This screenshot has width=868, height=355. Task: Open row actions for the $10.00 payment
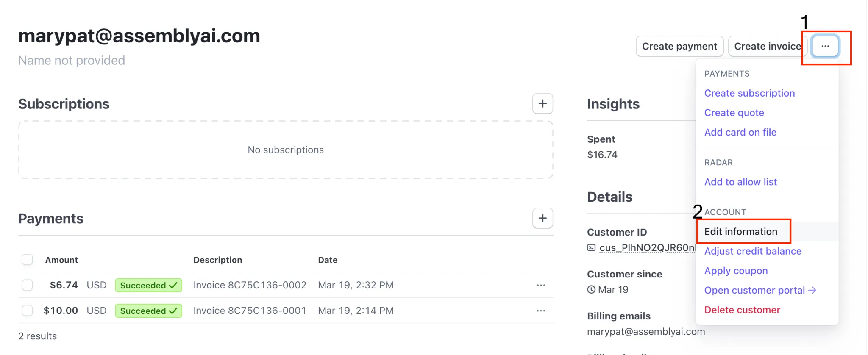click(x=541, y=311)
